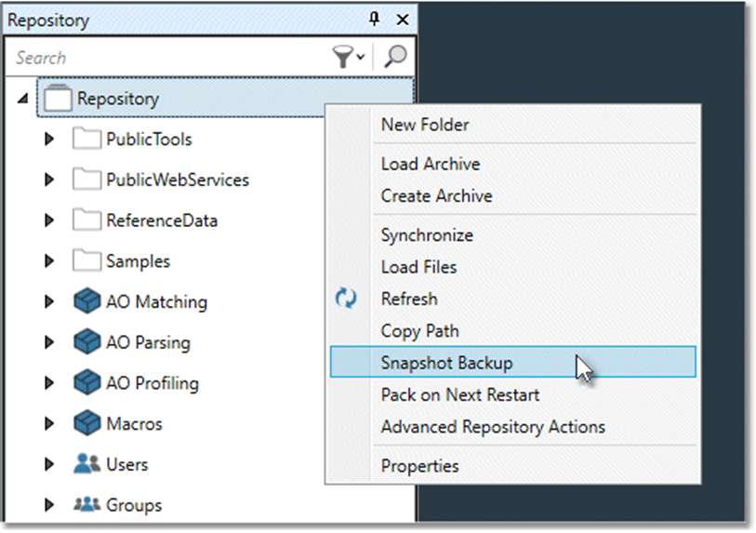Click the Groups icon in tree
Image resolution: width=756 pixels, height=533 pixels.
coord(86,505)
